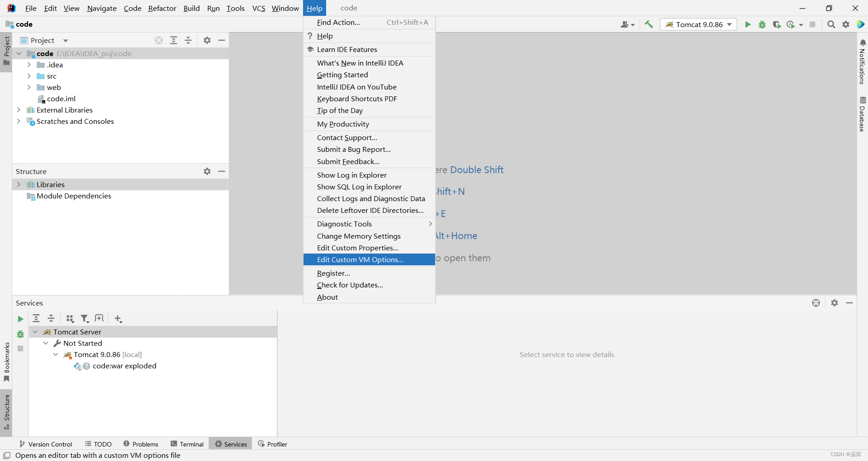
Task: Collapse the Tomcat Server node
Action: tap(35, 332)
